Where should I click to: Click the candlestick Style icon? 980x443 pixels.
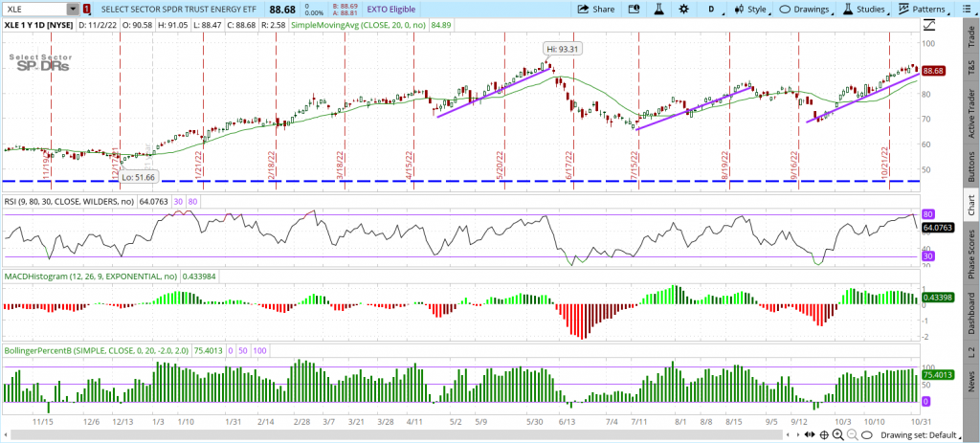[740, 10]
